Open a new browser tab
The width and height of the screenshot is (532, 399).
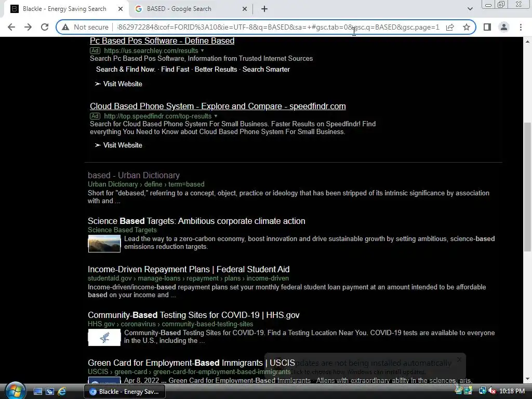(264, 9)
